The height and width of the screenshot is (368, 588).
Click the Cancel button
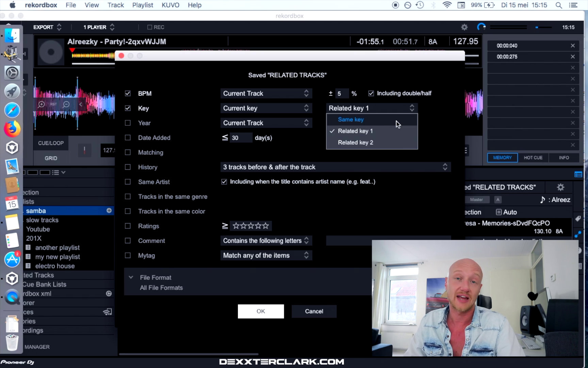(x=314, y=311)
